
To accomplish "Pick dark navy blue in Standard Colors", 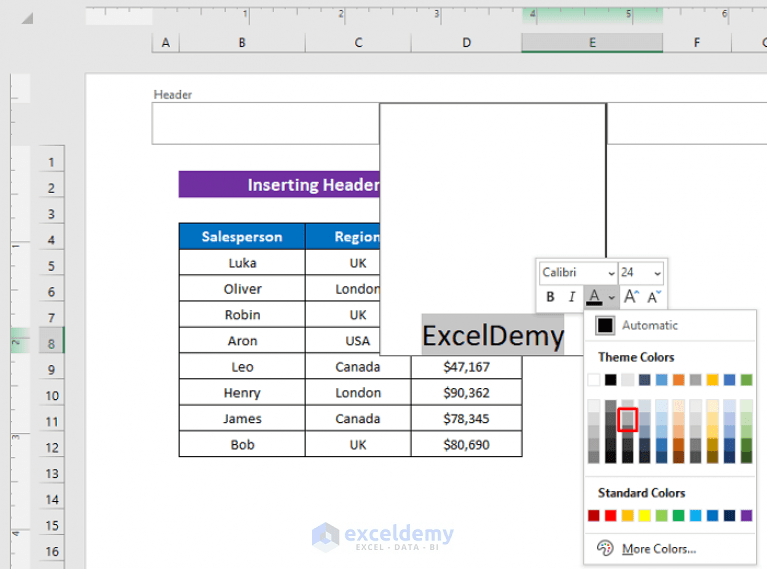I will point(729,515).
